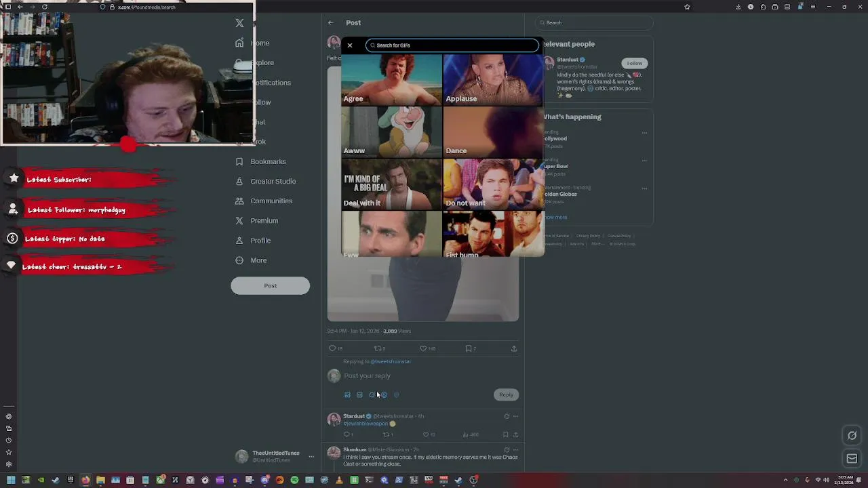Image resolution: width=868 pixels, height=488 pixels.
Task: Click the main post reply count icon
Action: coord(332,348)
